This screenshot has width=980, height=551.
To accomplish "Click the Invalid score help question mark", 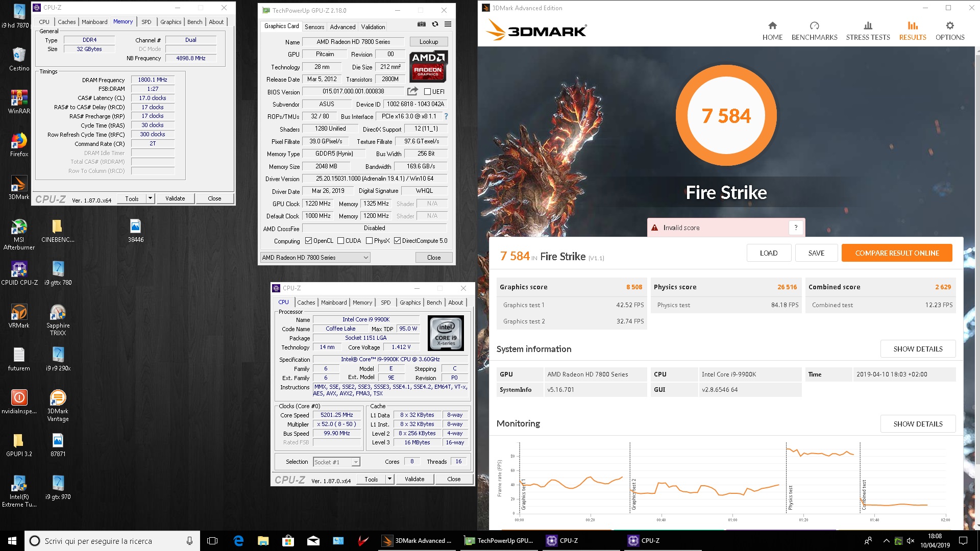I will click(x=796, y=228).
